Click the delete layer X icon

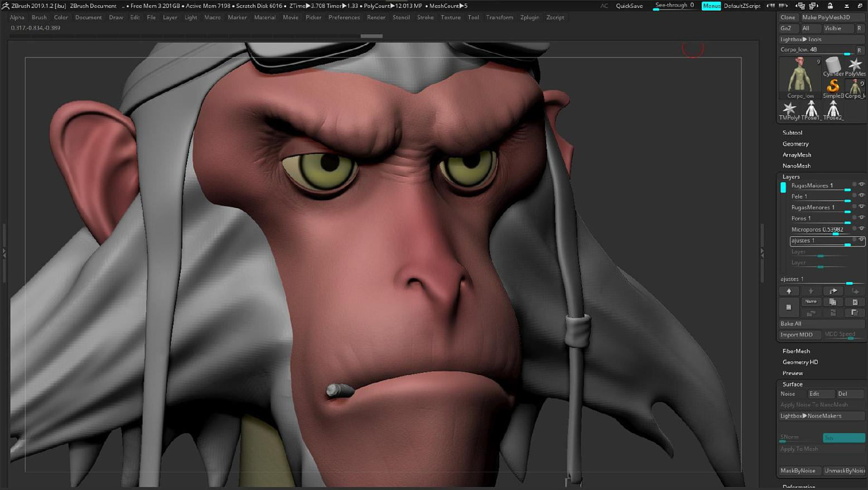click(x=855, y=302)
